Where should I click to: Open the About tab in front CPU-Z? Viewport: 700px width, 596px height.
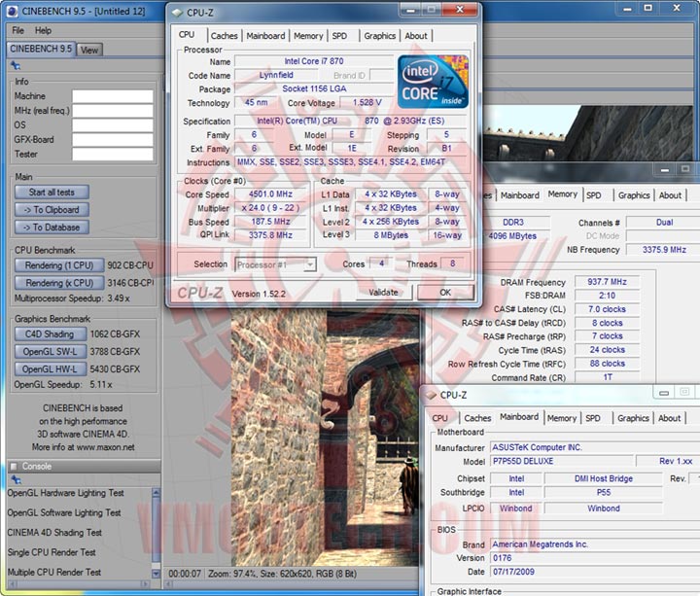[416, 36]
